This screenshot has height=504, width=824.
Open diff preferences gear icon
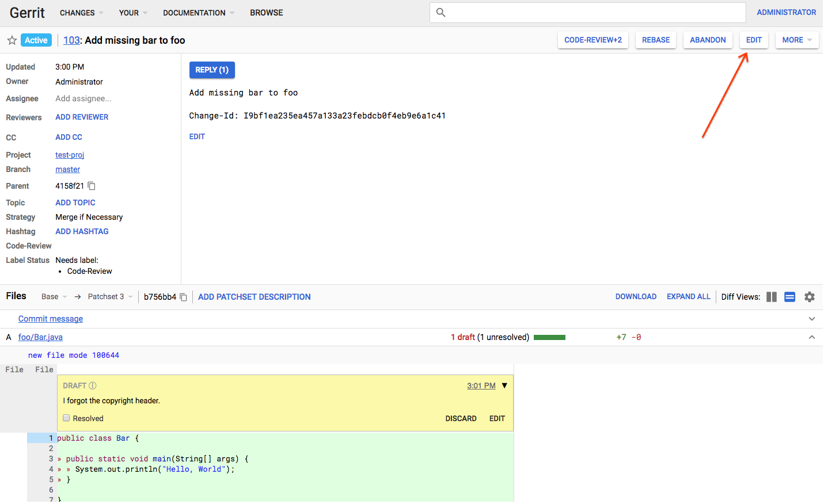tap(810, 297)
